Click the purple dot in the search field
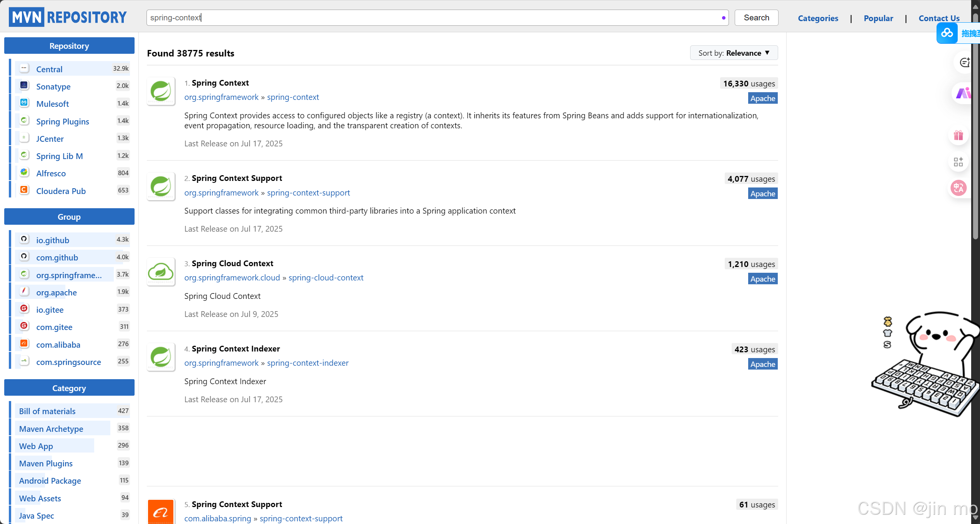Image resolution: width=980 pixels, height=524 pixels. click(x=724, y=18)
